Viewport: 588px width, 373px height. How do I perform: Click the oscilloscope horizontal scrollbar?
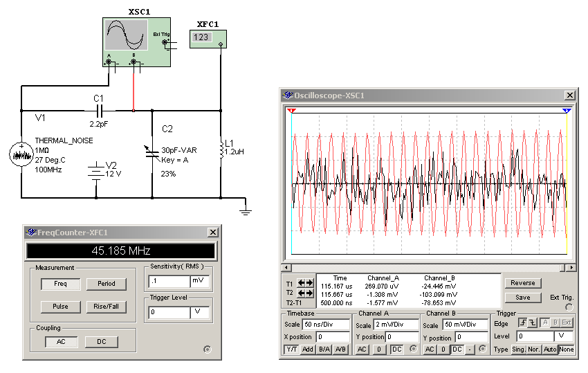coord(429,267)
